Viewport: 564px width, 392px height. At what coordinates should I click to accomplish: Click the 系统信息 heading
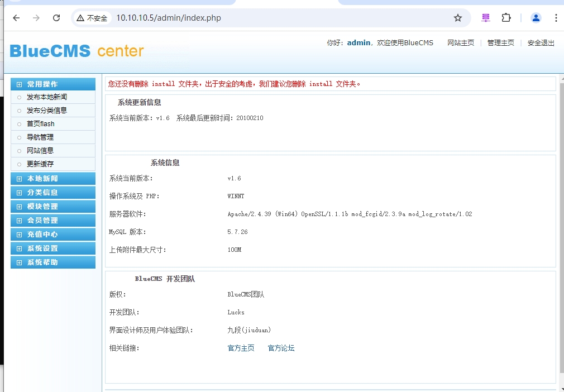(165, 163)
